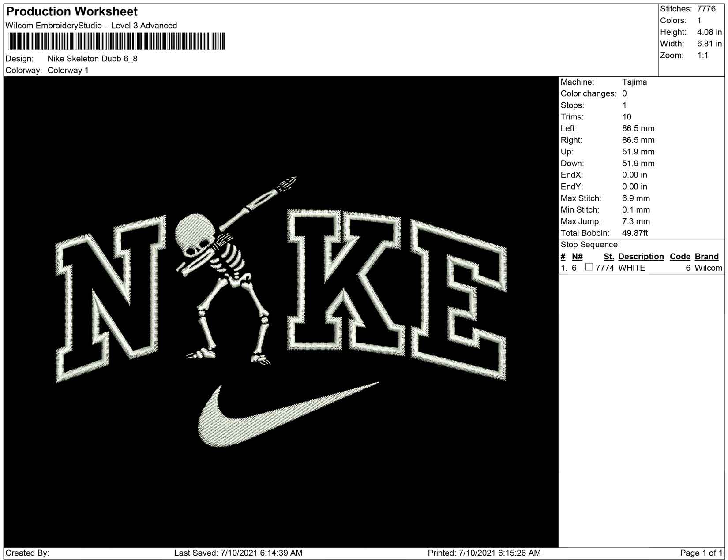Click the Production Worksheet title
The image size is (728, 560).
click(x=72, y=11)
